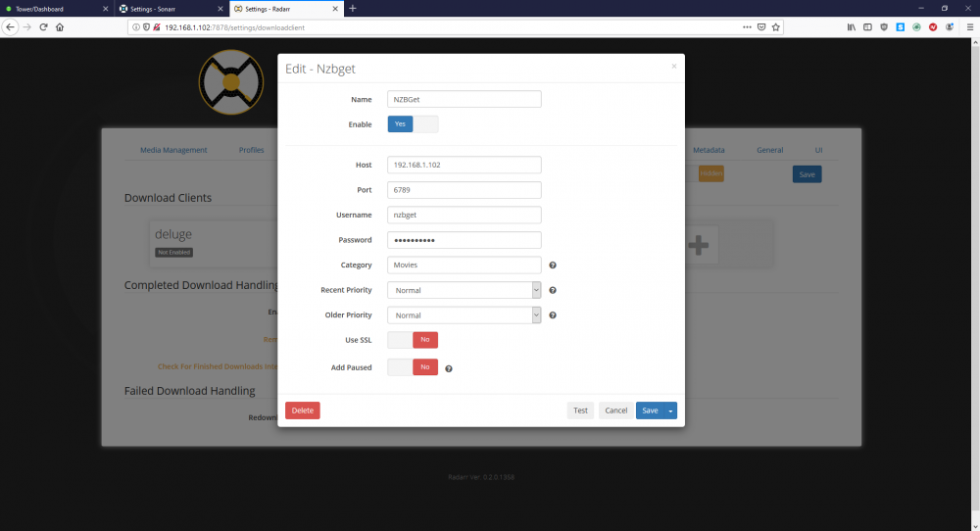This screenshot has width=980, height=531.
Task: Open the Metadata settings tab
Action: (709, 150)
